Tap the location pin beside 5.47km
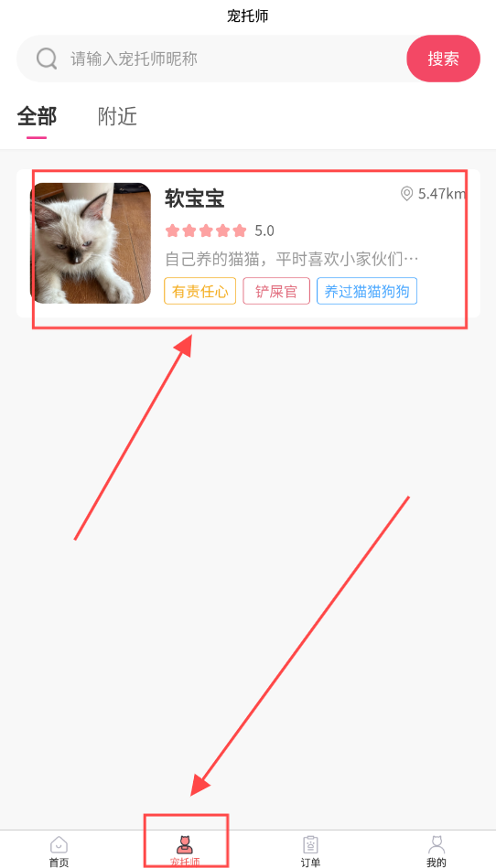The height and width of the screenshot is (868, 496). (x=407, y=194)
